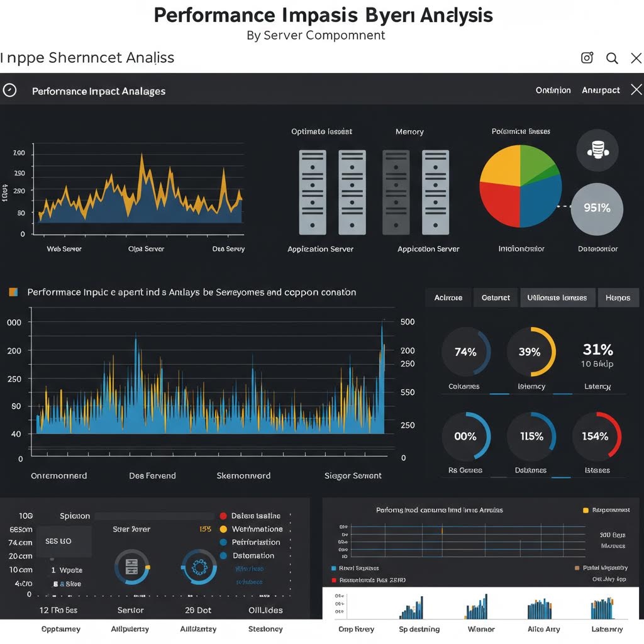The height and width of the screenshot is (644, 644).
Task: Click the Oetarnet button
Action: (x=496, y=297)
